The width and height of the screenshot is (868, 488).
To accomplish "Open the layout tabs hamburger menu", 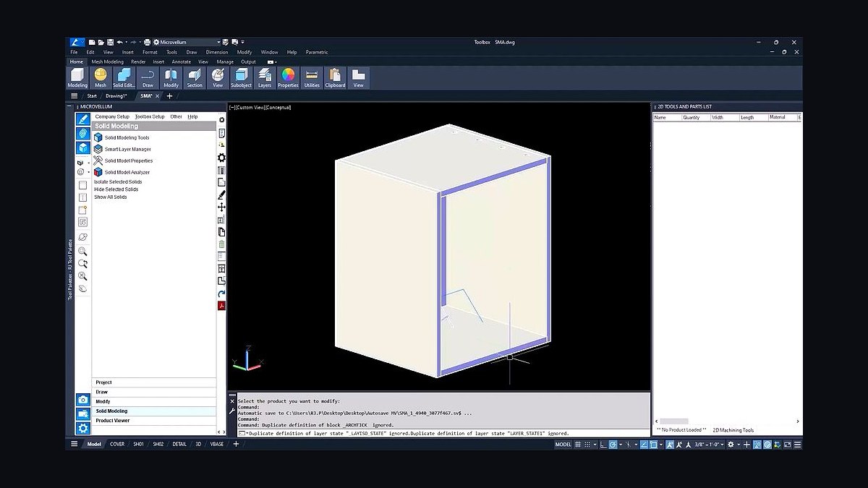I will coord(74,444).
